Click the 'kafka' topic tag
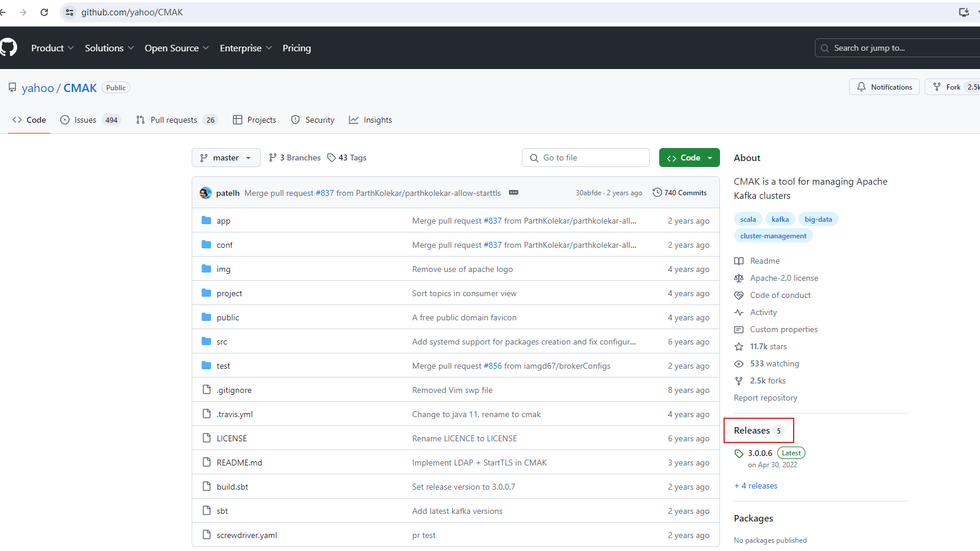This screenshot has width=980, height=551. point(780,219)
